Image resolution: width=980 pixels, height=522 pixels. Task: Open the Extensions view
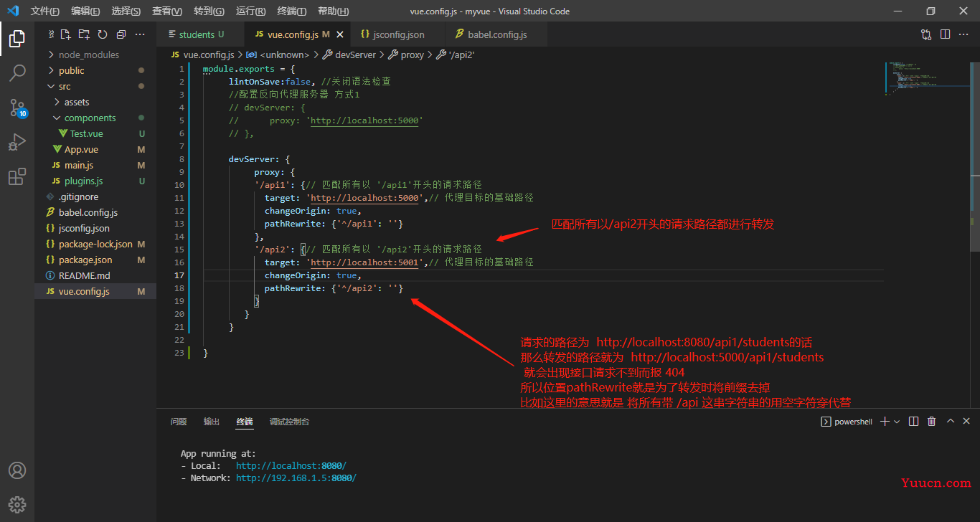click(17, 176)
